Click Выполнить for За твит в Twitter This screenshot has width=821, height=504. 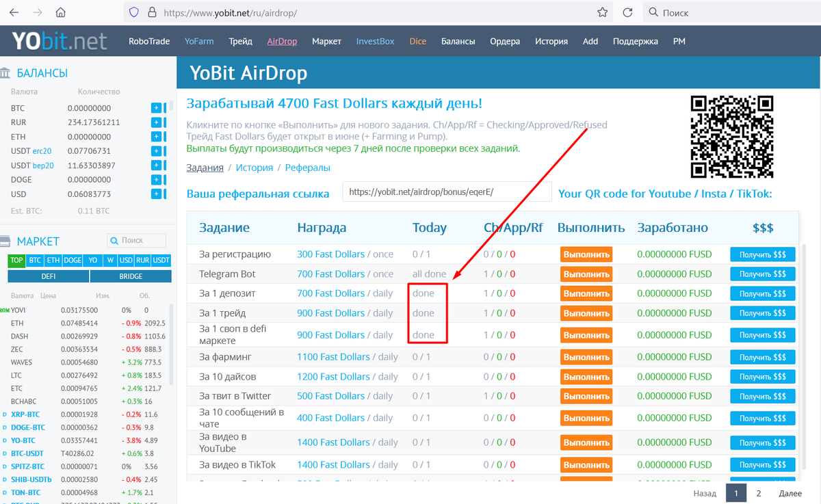(586, 396)
